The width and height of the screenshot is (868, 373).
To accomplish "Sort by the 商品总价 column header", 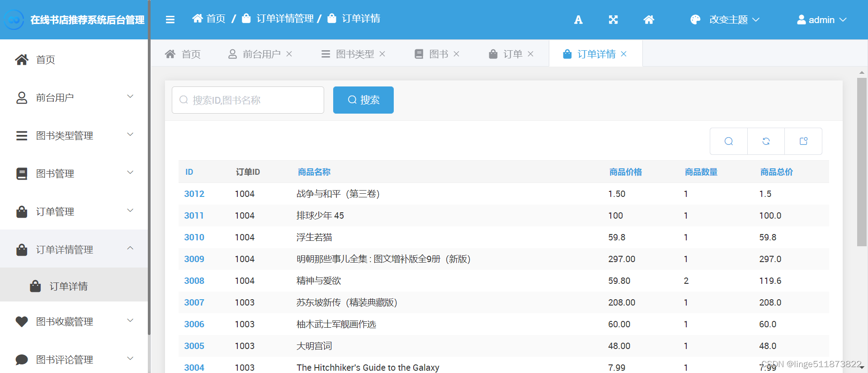I will (777, 172).
